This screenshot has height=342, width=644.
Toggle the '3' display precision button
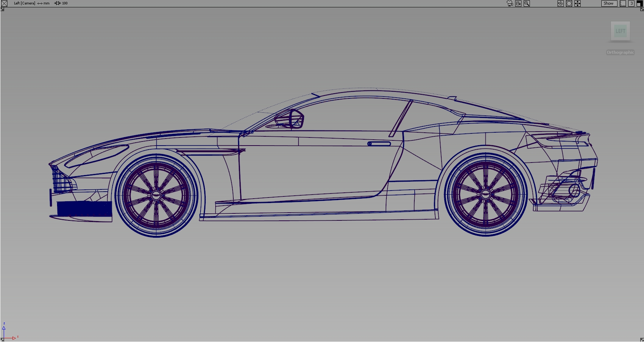[x=631, y=3]
